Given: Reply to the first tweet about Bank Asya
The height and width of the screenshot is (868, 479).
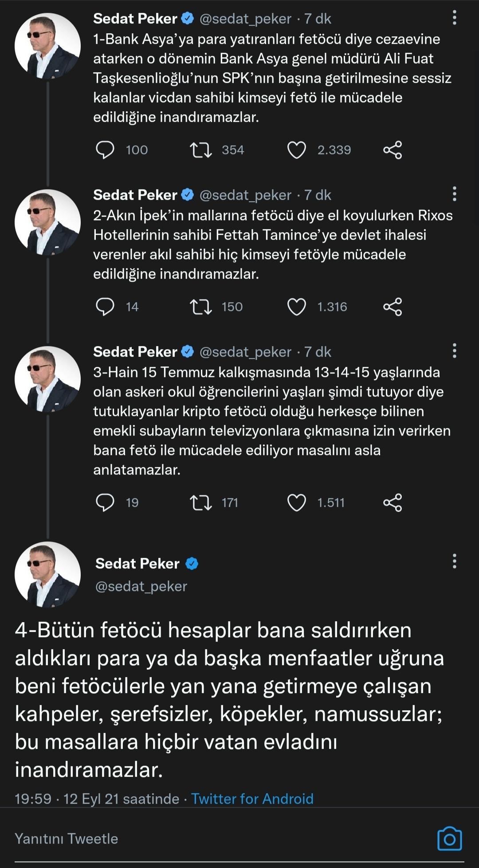Looking at the screenshot, I should tap(105, 150).
